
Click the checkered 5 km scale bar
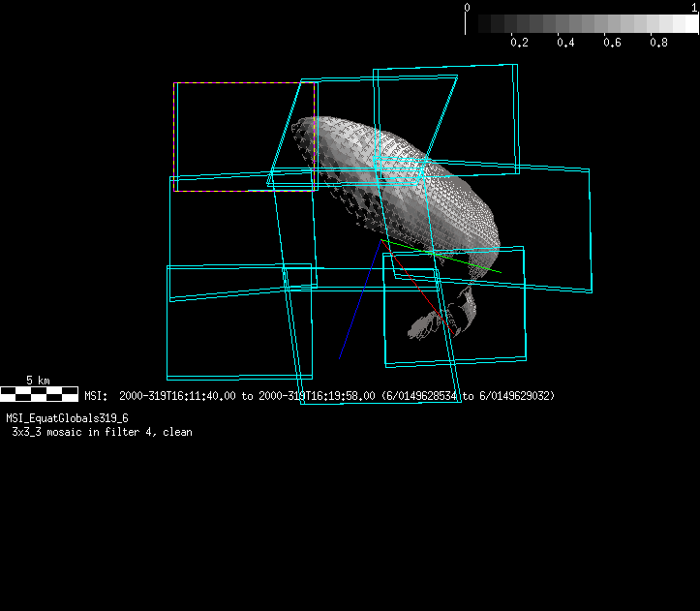[39, 393]
